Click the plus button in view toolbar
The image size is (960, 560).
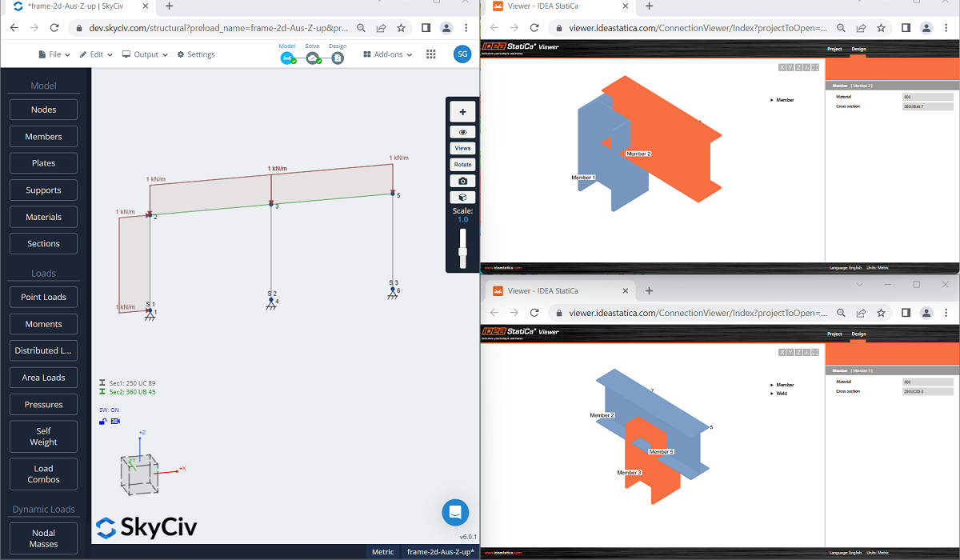click(x=462, y=112)
